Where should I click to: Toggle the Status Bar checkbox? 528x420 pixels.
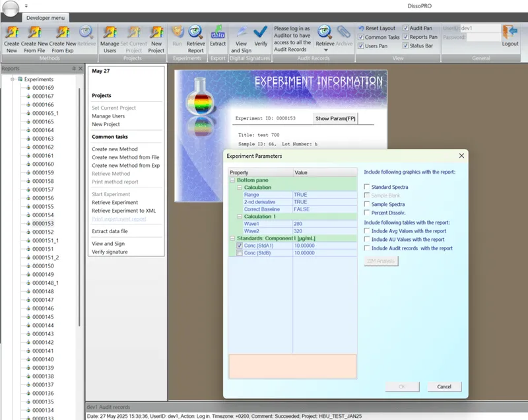pos(406,46)
